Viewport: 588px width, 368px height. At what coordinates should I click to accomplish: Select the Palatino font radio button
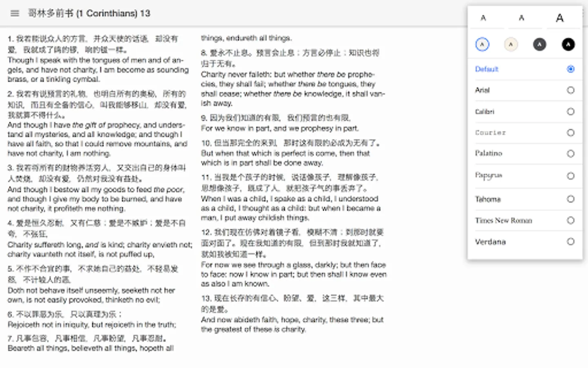[570, 154]
